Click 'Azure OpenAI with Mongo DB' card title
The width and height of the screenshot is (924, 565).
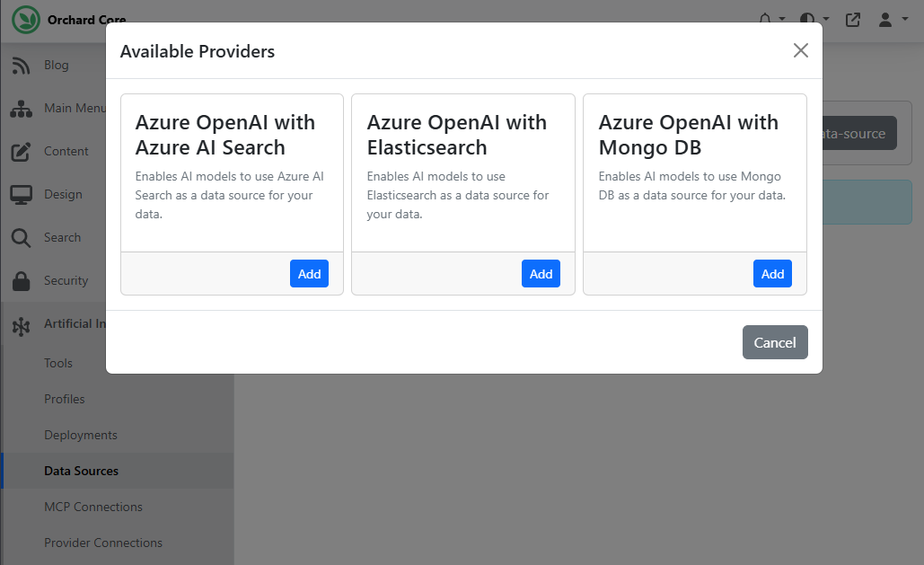click(688, 135)
